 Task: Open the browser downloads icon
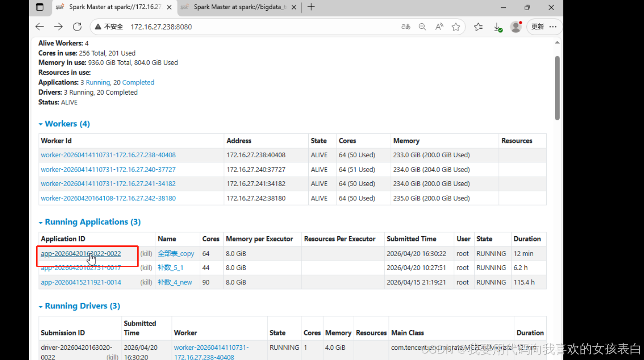click(x=497, y=27)
